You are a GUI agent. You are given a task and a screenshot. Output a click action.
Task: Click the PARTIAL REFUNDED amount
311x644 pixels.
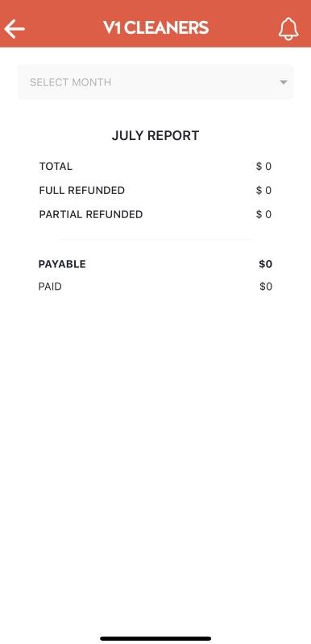[263, 214]
